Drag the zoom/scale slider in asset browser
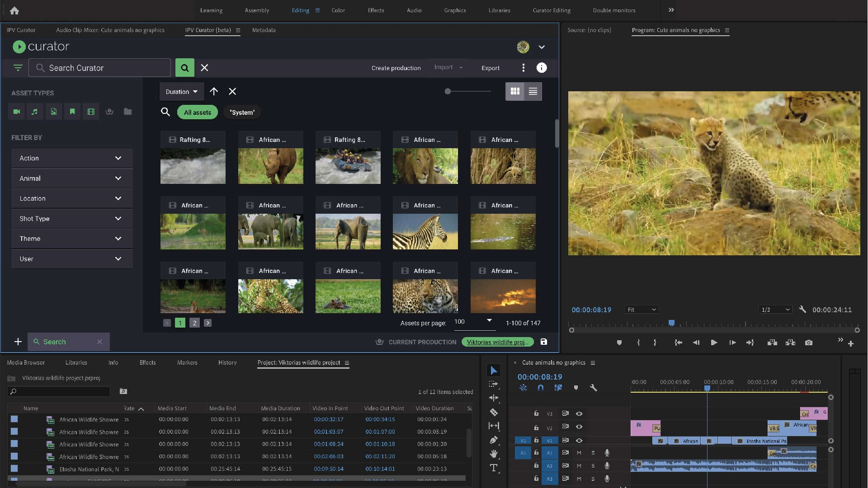868x488 pixels. click(x=448, y=92)
